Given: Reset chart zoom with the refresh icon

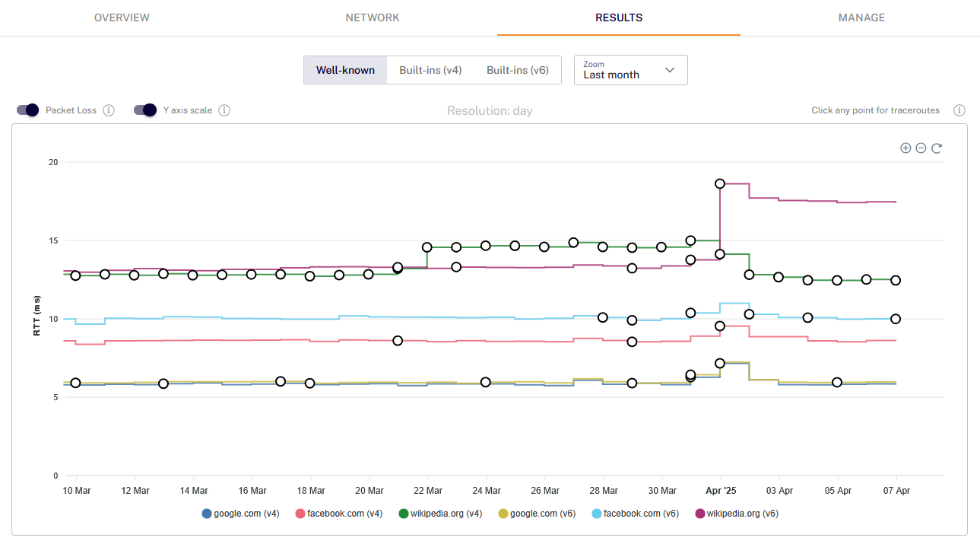Looking at the screenshot, I should pyautogui.click(x=937, y=148).
